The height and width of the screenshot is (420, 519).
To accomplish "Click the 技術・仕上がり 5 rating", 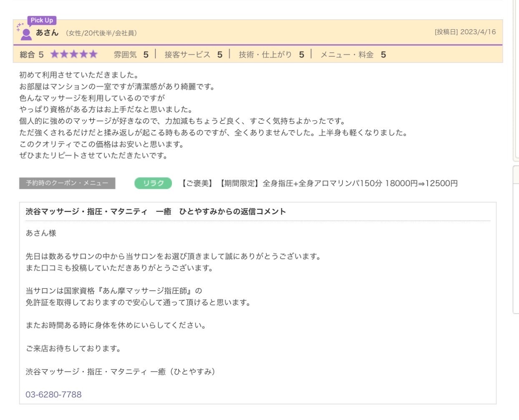I will pos(271,55).
